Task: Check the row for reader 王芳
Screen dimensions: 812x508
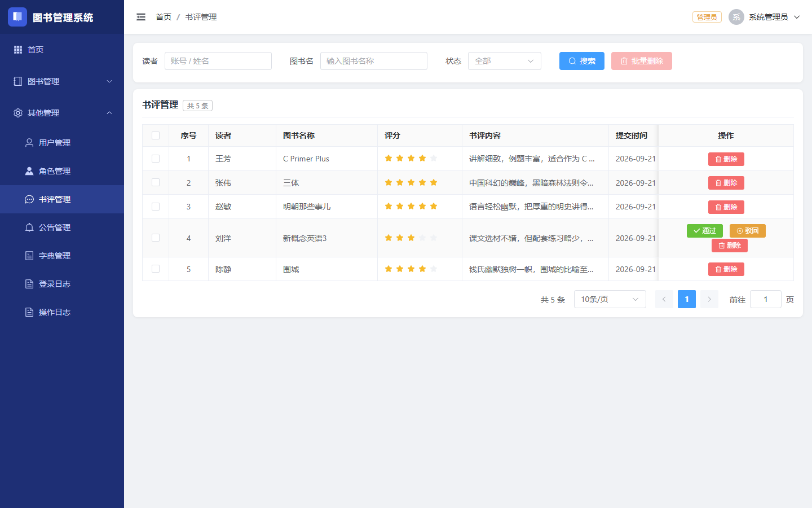Action: tap(156, 159)
